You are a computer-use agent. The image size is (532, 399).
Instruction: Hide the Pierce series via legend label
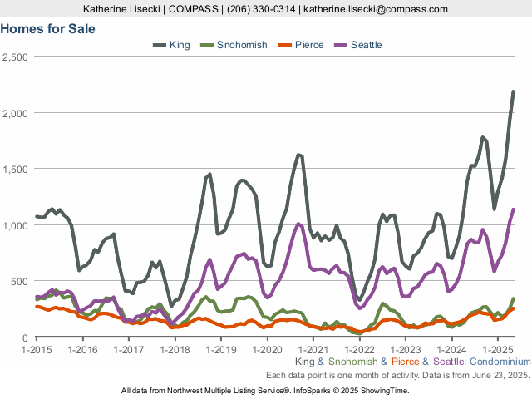click(309, 45)
